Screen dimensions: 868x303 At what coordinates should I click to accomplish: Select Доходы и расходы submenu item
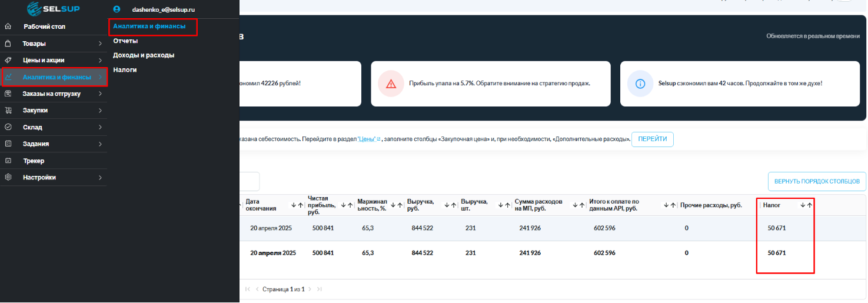click(144, 55)
